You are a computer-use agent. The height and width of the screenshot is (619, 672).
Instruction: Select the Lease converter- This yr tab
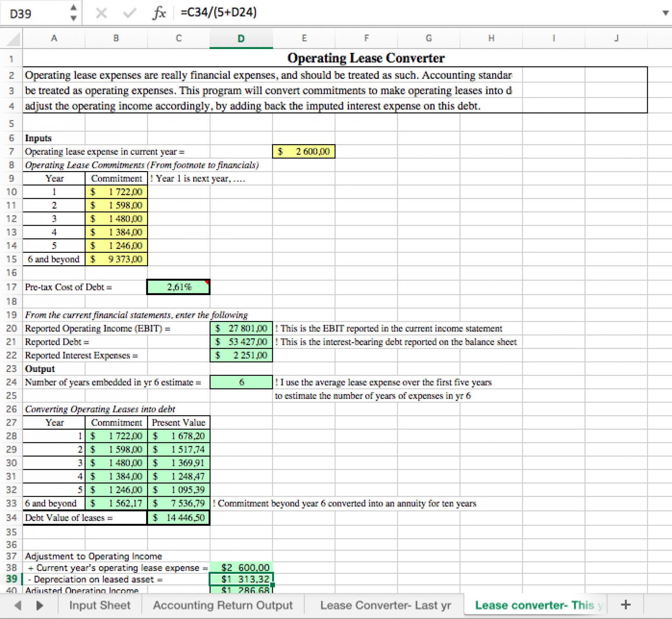click(x=536, y=605)
